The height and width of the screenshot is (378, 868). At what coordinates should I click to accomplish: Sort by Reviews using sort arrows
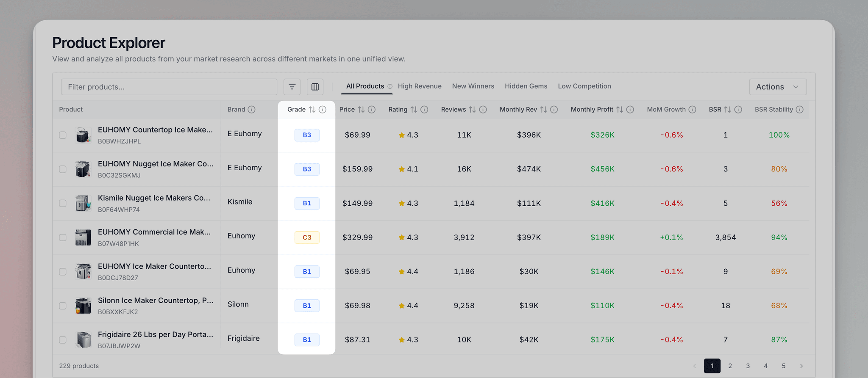472,110
